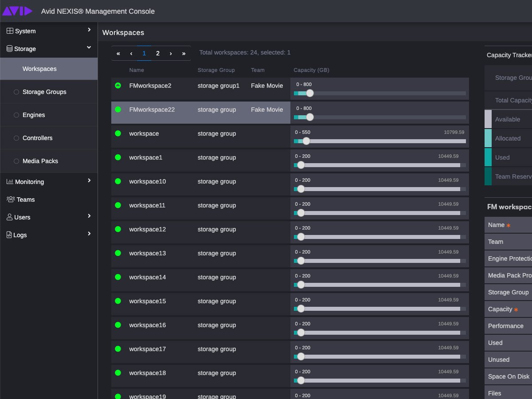The image size is (532, 399).
Task: Open Controllers in the sidebar
Action: click(x=49, y=138)
